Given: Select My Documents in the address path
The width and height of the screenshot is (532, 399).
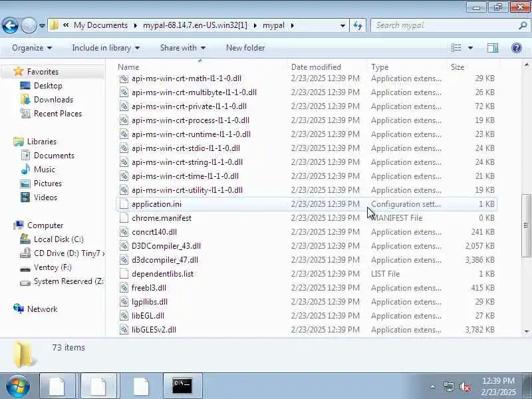Looking at the screenshot, I should tap(100, 25).
